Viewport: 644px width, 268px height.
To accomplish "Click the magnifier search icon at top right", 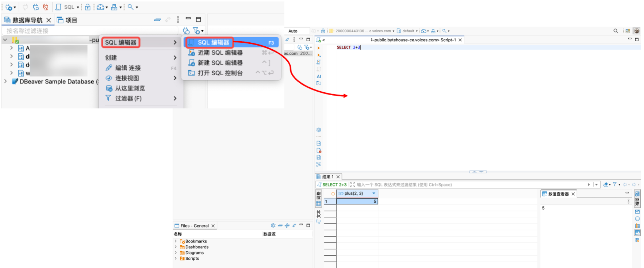I will [616, 31].
